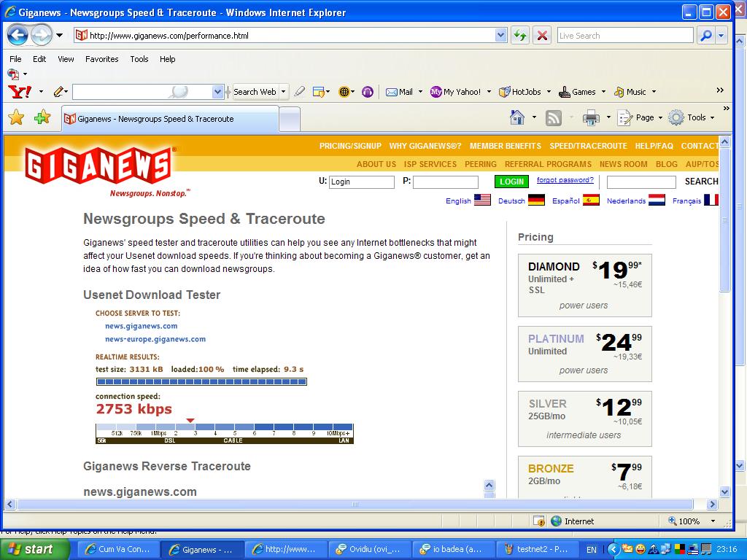The width and height of the screenshot is (747, 560).
Task: Click the Giganews logo
Action: tap(99, 166)
